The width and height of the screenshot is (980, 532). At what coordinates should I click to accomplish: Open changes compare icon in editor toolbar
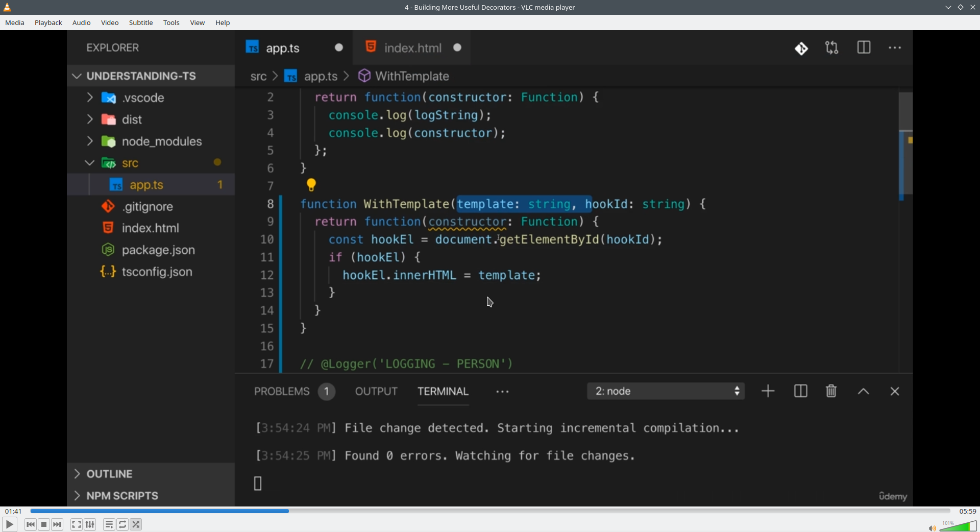tap(832, 48)
